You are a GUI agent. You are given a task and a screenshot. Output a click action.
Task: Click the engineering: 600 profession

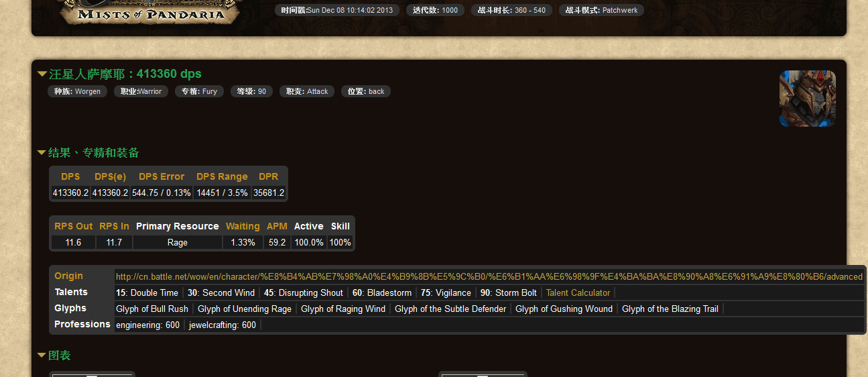coord(147,325)
